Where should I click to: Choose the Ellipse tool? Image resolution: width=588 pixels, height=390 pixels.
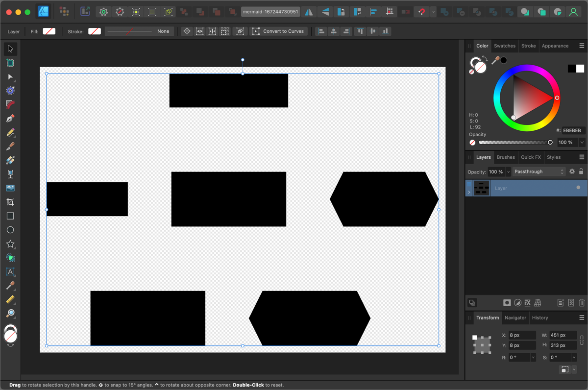click(x=10, y=230)
